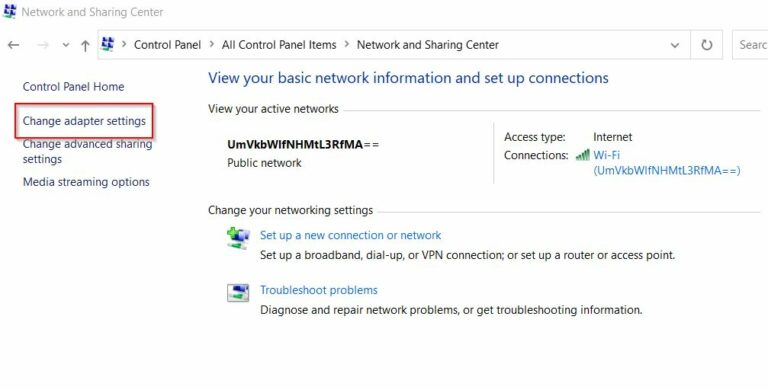Click the Wi-Fi signal strength icon
The image size is (768, 390).
click(x=583, y=155)
